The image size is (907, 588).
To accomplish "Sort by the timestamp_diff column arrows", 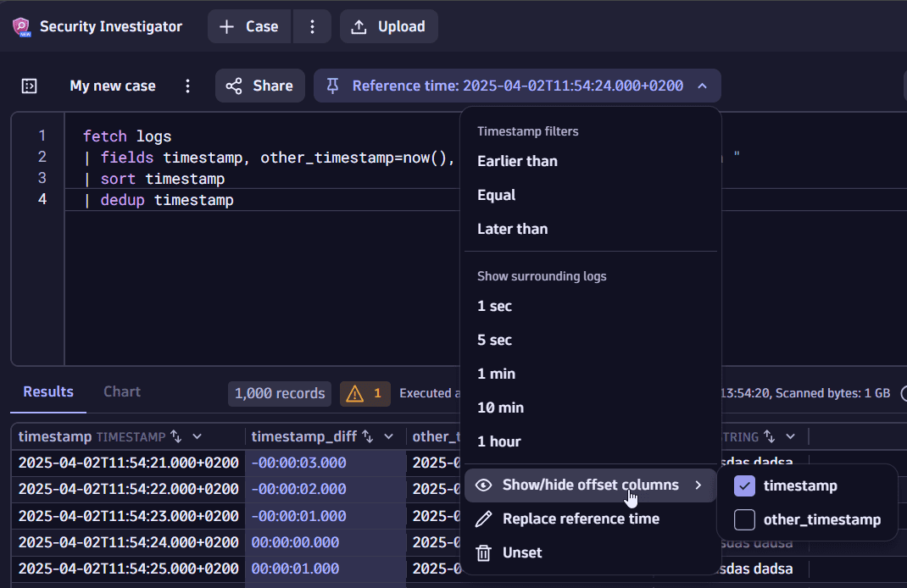I will point(368,437).
